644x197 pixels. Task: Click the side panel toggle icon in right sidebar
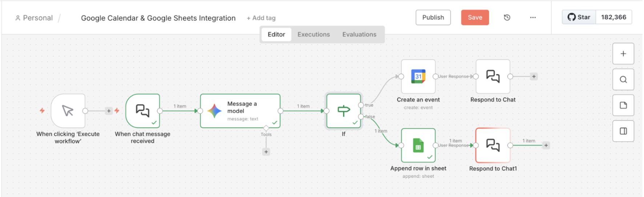[x=623, y=131]
